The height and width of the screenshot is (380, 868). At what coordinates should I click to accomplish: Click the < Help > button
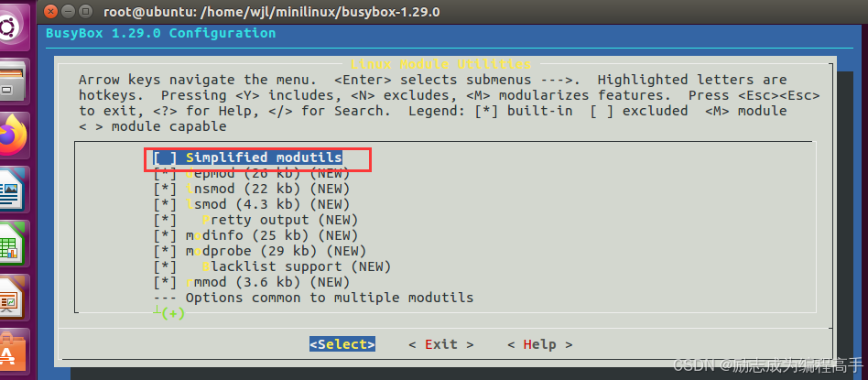(x=539, y=344)
